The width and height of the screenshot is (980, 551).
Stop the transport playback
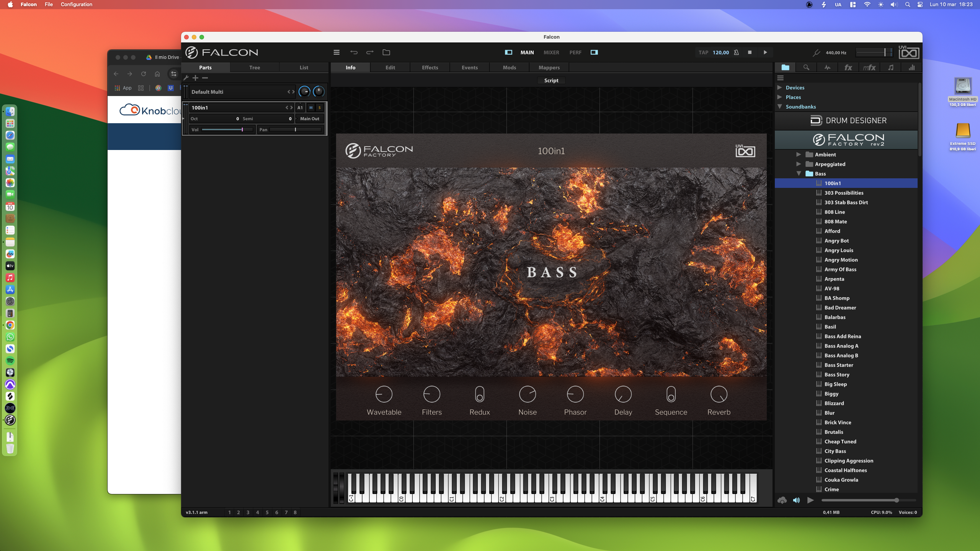click(750, 52)
